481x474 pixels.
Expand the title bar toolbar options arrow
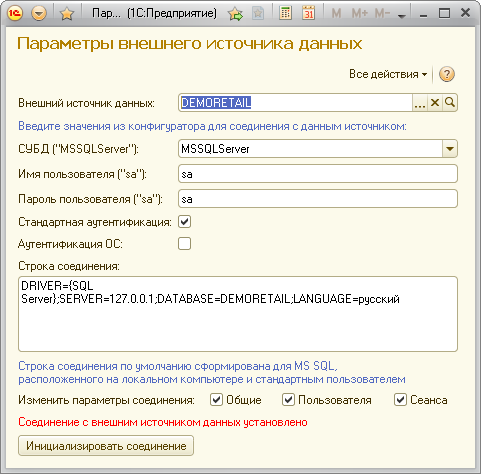click(x=402, y=16)
